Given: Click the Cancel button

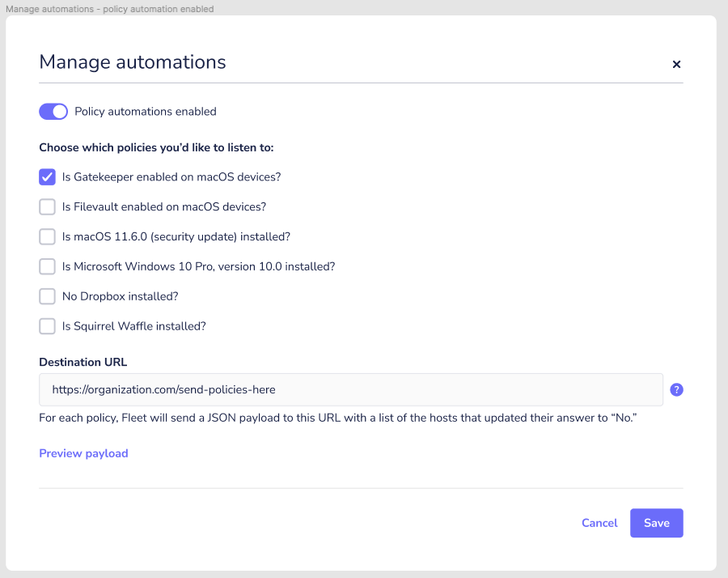Looking at the screenshot, I should pos(599,523).
